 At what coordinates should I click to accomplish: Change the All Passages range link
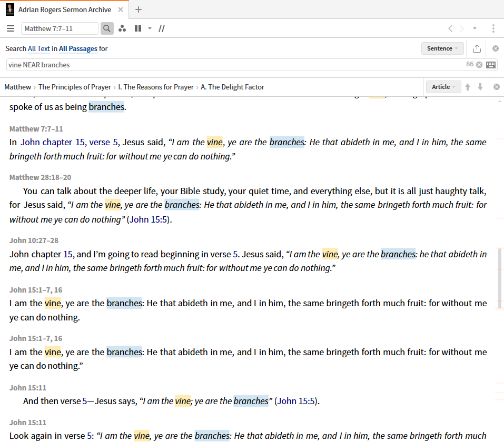78,48
